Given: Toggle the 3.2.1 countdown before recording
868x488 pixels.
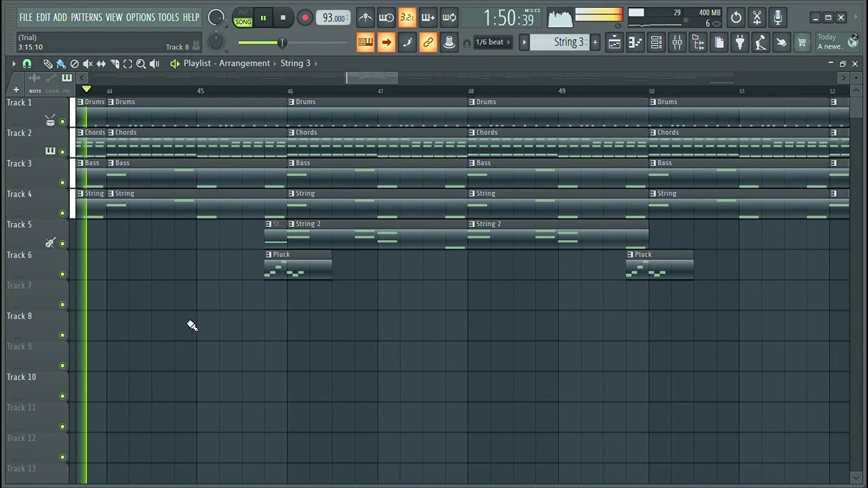Looking at the screenshot, I should tap(407, 18).
